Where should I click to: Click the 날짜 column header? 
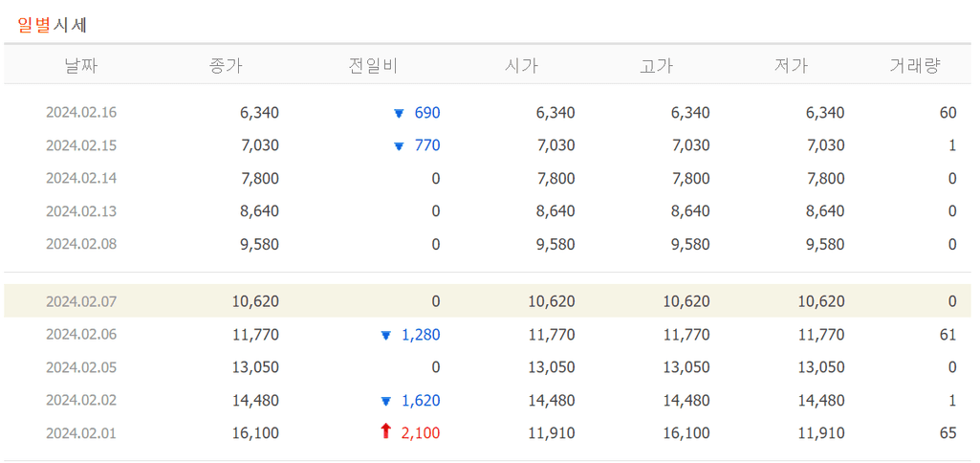pyautogui.click(x=81, y=65)
